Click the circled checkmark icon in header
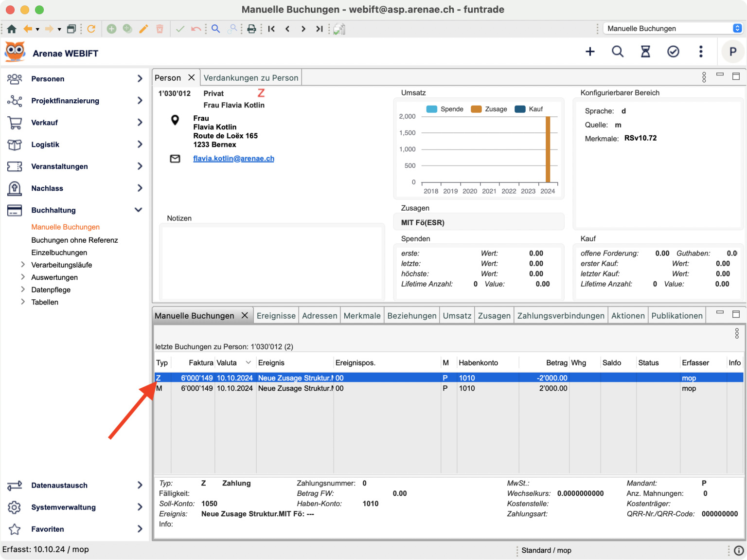 click(673, 52)
